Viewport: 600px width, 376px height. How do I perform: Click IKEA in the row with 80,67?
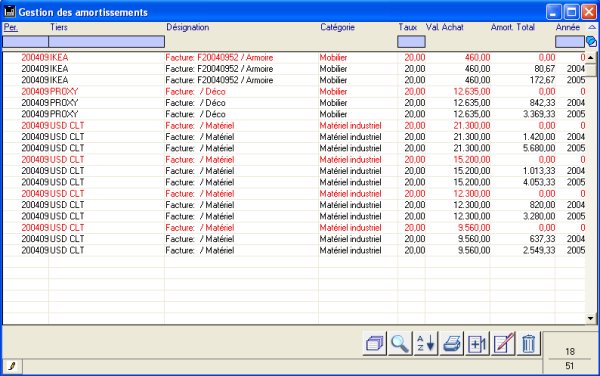click(59, 69)
